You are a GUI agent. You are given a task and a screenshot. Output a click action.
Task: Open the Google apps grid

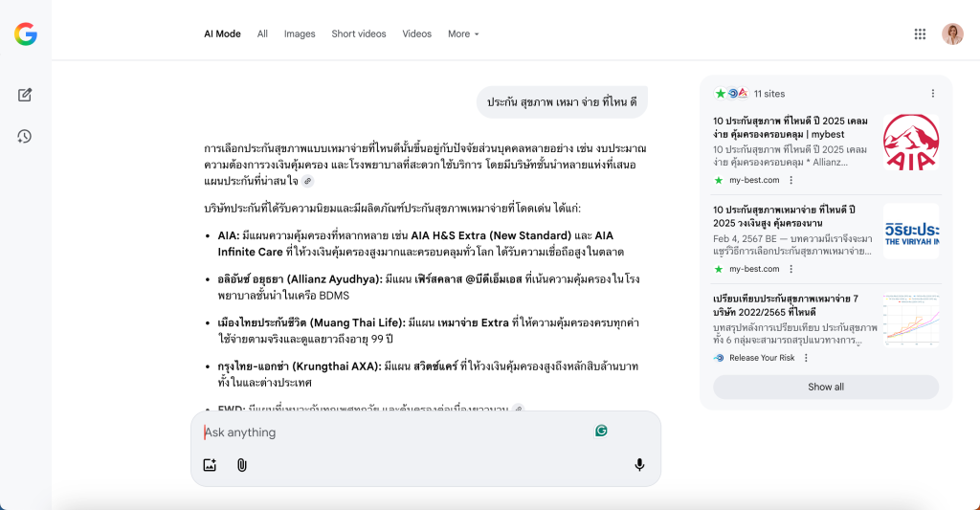[x=920, y=34]
